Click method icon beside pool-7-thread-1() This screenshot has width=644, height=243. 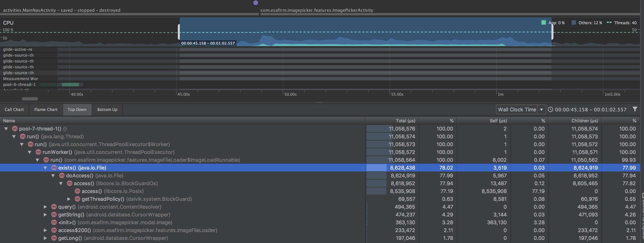pos(15,129)
